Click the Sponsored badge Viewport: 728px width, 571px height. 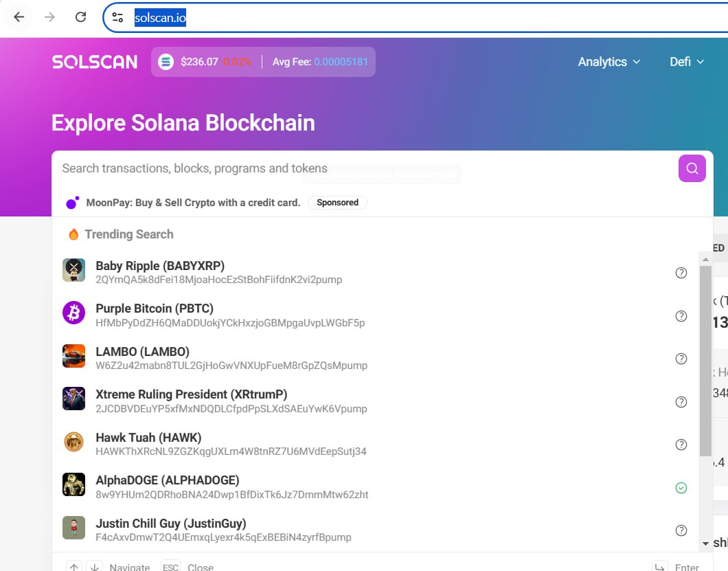(x=337, y=203)
